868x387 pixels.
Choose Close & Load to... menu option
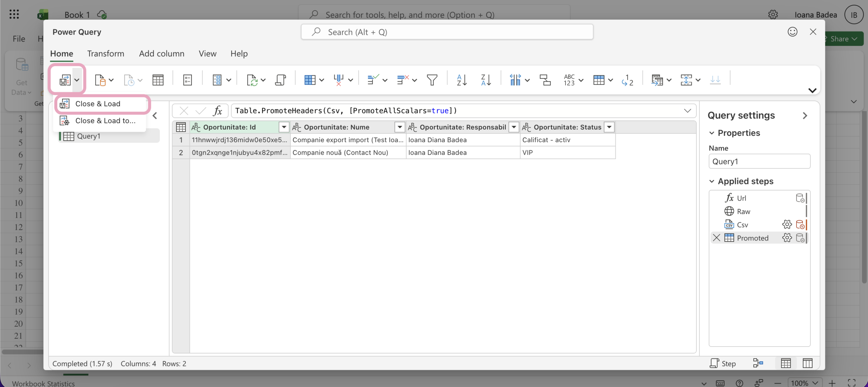(x=105, y=121)
